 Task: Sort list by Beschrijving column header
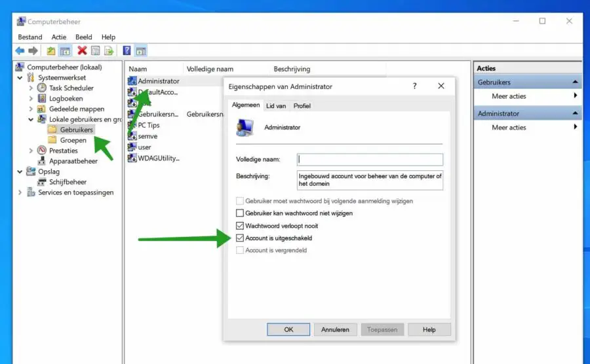pyautogui.click(x=328, y=69)
